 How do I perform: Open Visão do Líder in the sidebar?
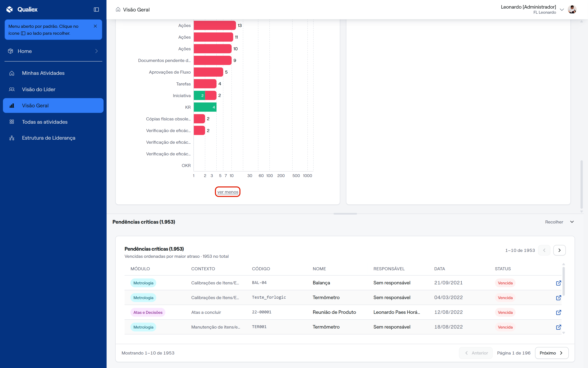coord(53,89)
